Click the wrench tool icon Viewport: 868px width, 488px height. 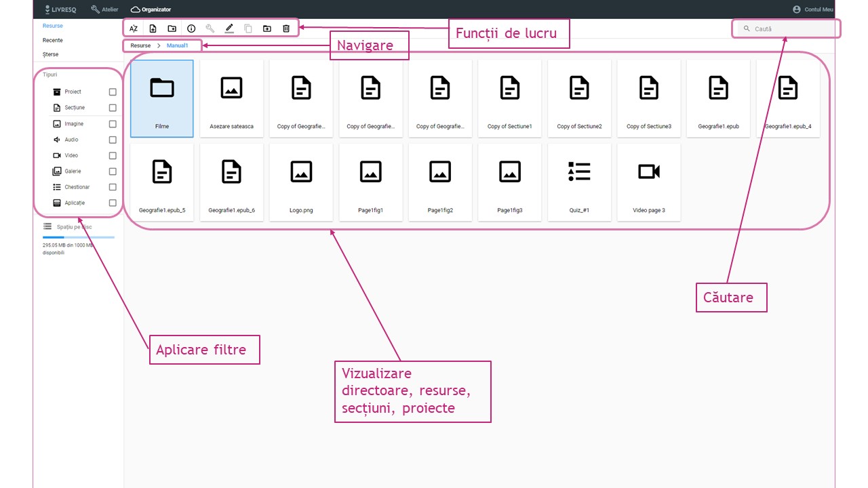[x=210, y=28]
